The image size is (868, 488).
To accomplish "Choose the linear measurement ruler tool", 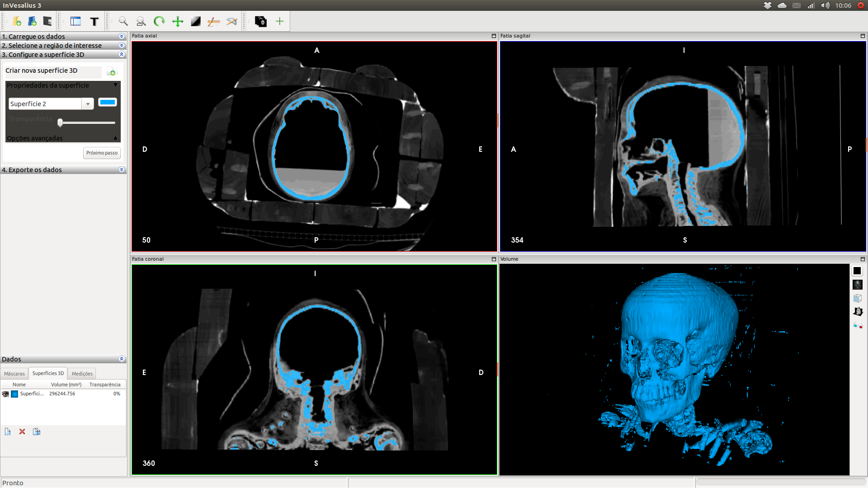I will (213, 21).
